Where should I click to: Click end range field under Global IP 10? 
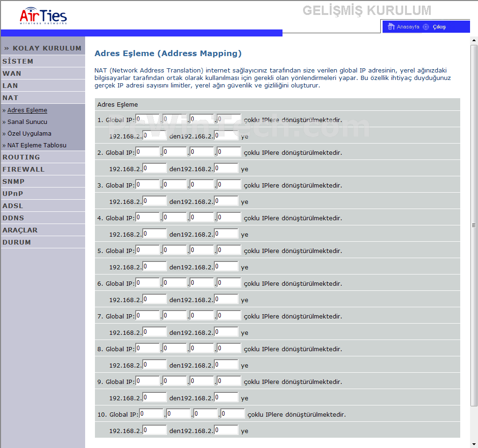coord(226,430)
